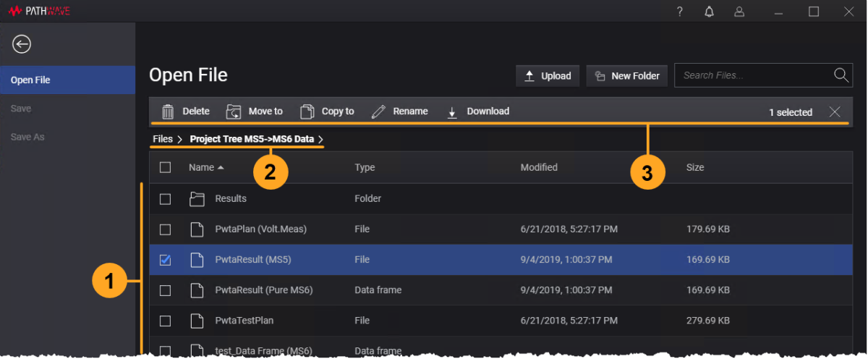
Task: Open the notifications bell icon
Action: pos(709,12)
